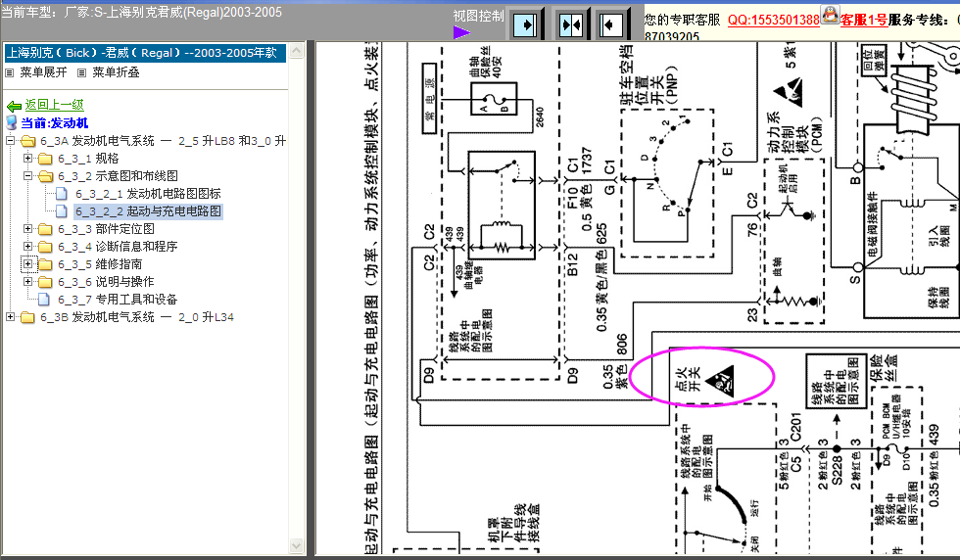960x560 pixels.
Task: Open the QQ:1553501388 contact link
Action: [x=773, y=20]
